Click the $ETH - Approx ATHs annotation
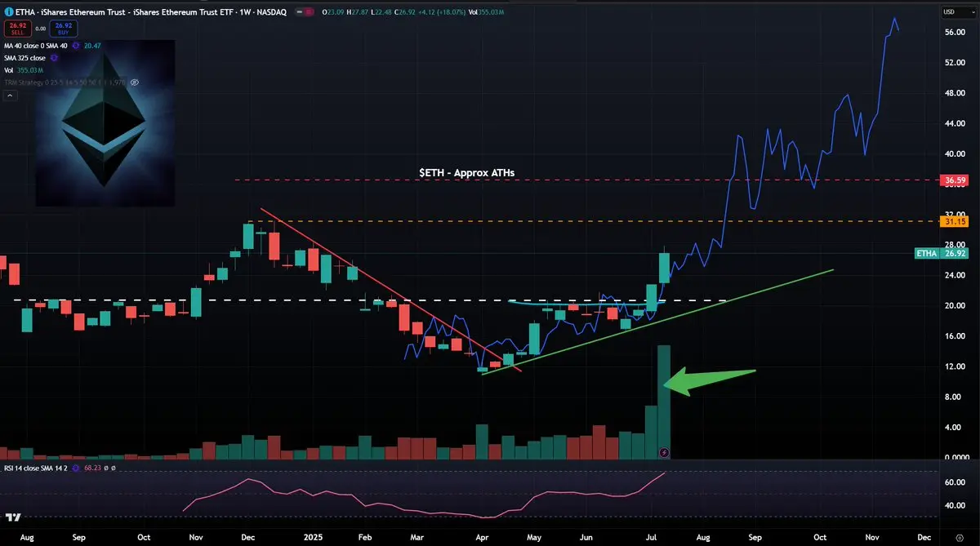The image size is (980, 546). pyautogui.click(x=467, y=172)
